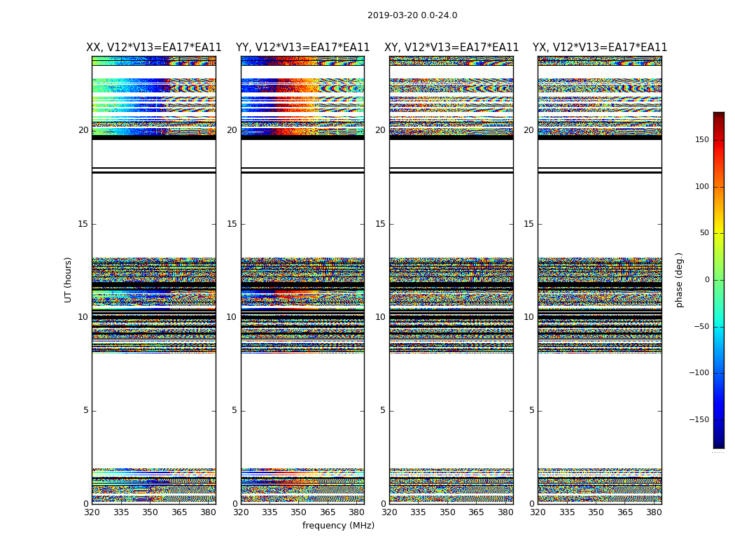This screenshot has width=735, height=560.
Task: Click x-axis tick '380' under the YX plot
Action: coord(654,512)
